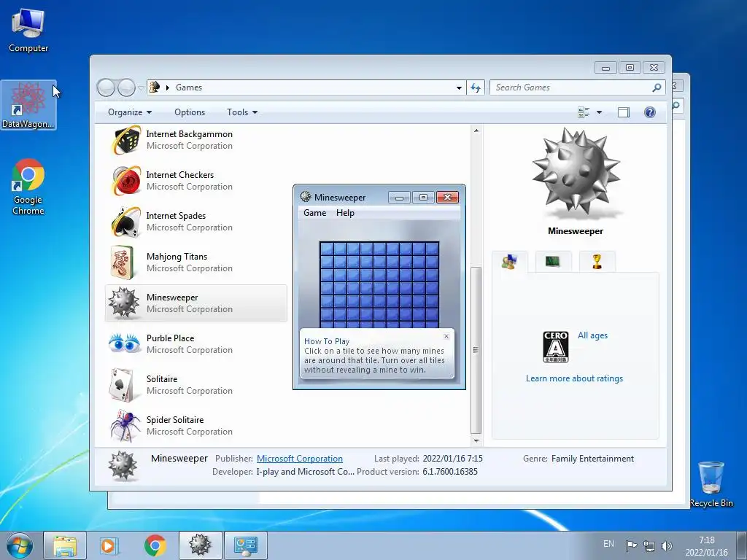Toggle the preview pane icon

tap(623, 112)
